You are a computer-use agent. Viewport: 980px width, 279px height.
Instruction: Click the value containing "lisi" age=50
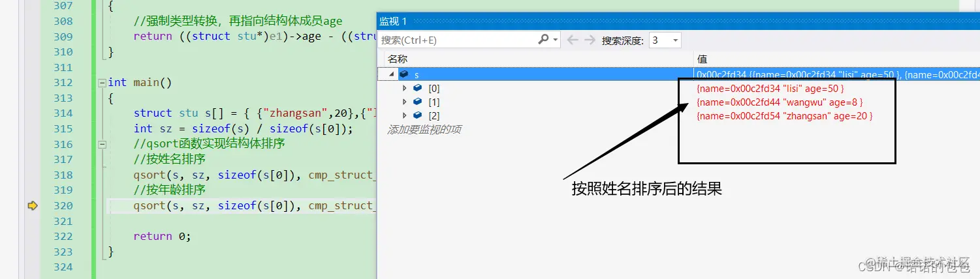coord(770,88)
